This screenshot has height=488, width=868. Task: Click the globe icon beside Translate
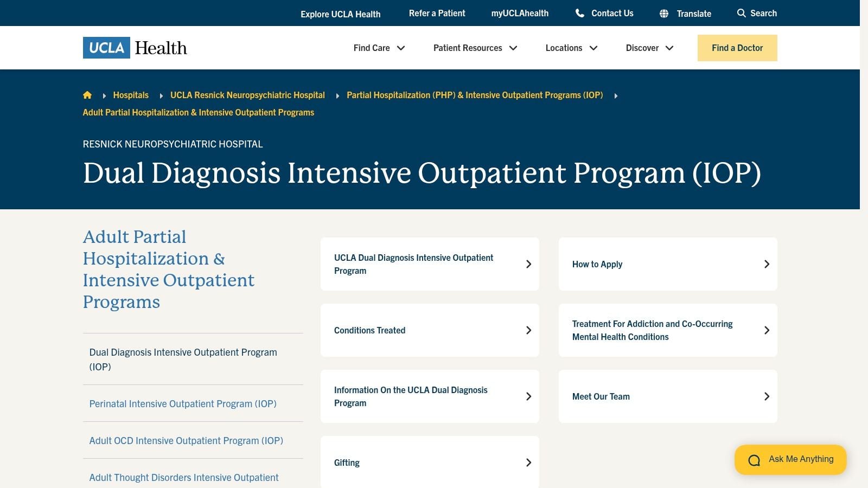(664, 14)
